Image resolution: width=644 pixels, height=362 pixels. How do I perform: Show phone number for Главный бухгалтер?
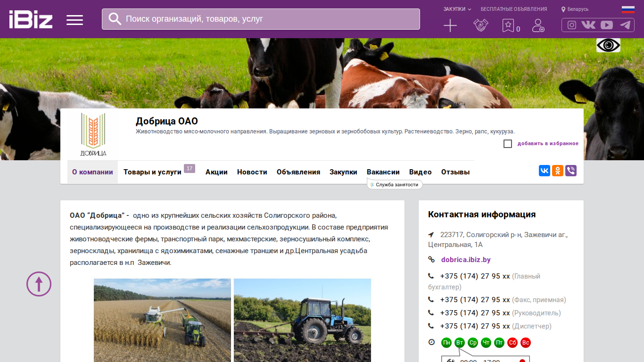tap(475, 276)
